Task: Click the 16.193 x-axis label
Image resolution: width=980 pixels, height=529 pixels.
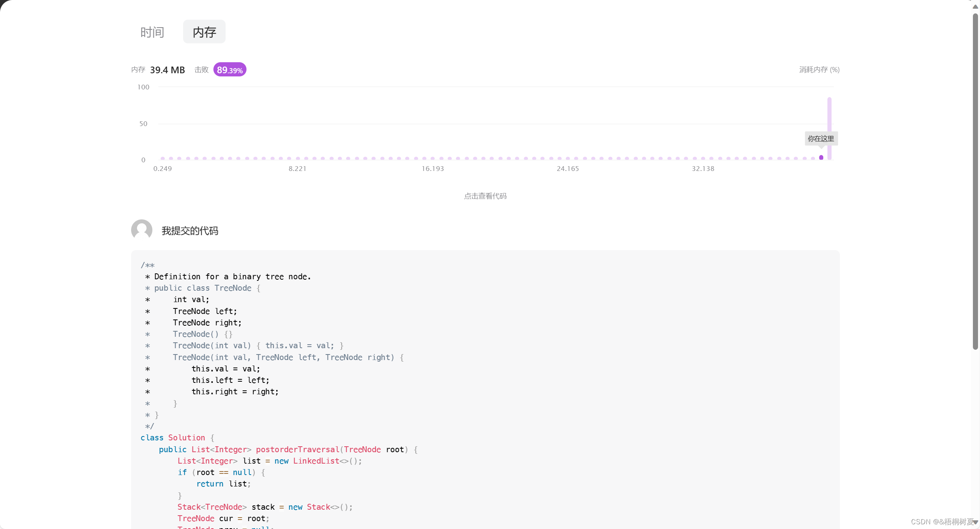Action: tap(433, 169)
